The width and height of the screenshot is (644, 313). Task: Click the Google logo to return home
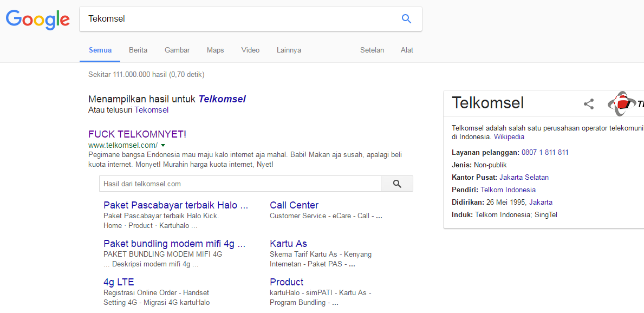pos(37,20)
